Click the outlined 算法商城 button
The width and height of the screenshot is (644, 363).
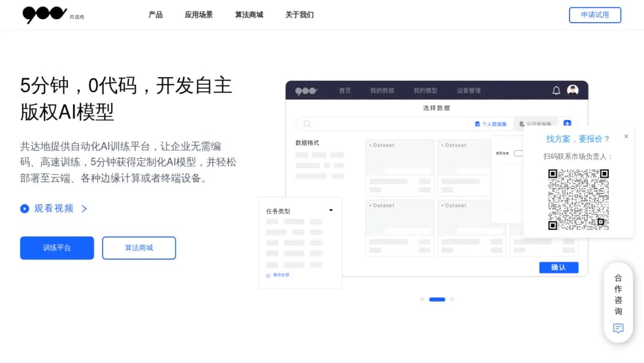(x=139, y=248)
